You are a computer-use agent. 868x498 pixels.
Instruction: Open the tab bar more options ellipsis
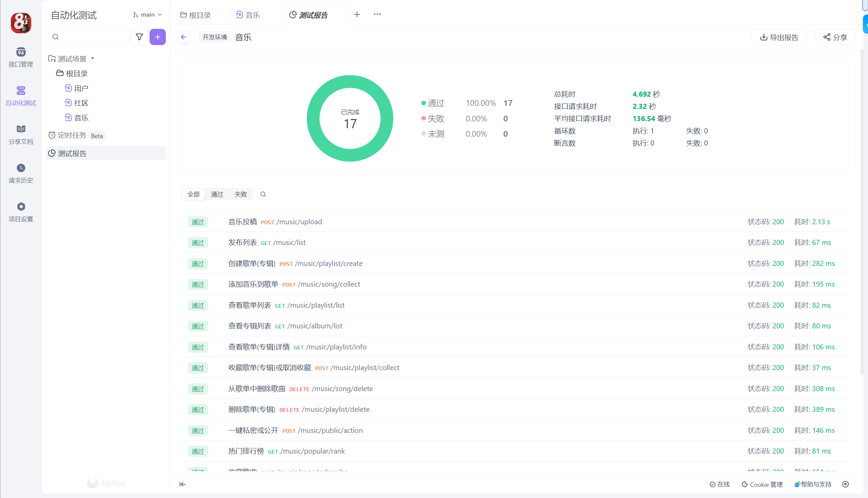(377, 14)
